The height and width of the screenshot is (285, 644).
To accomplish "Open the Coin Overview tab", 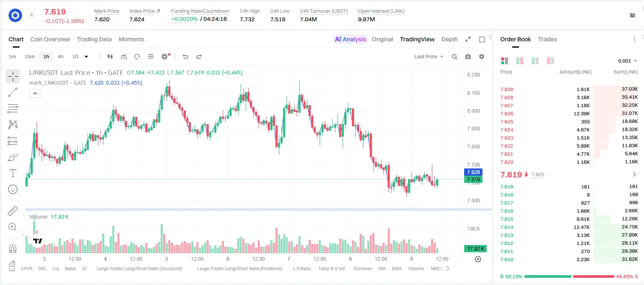I will tap(50, 39).
